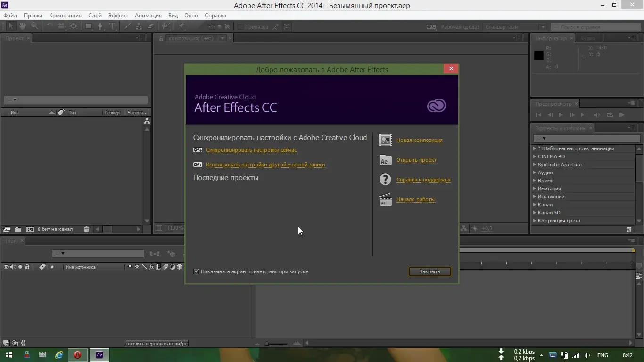The height and width of the screenshot is (362, 644).
Task: Toggle the viewer lock icon beside композиция
Action: coord(161,39)
